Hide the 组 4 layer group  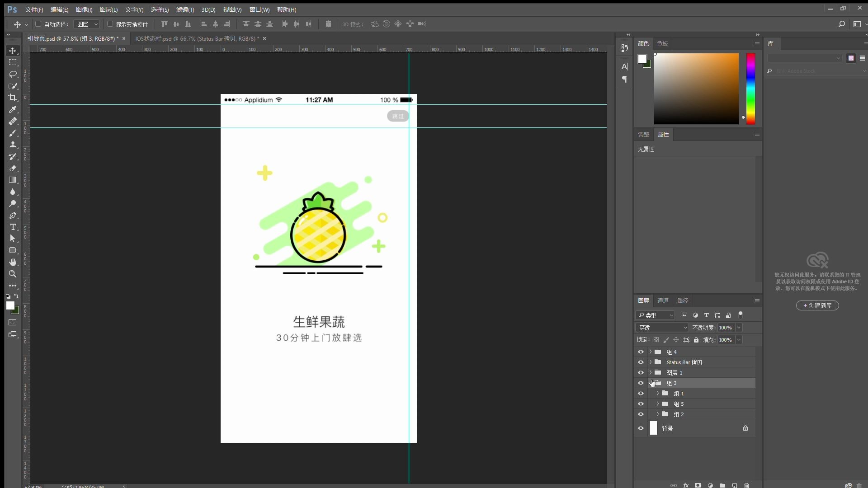tap(641, 352)
